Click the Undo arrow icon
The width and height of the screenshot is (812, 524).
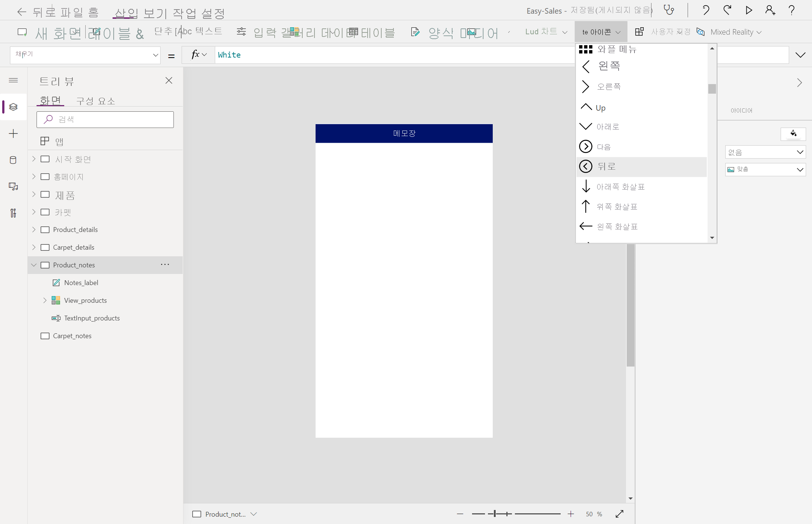[x=705, y=10]
